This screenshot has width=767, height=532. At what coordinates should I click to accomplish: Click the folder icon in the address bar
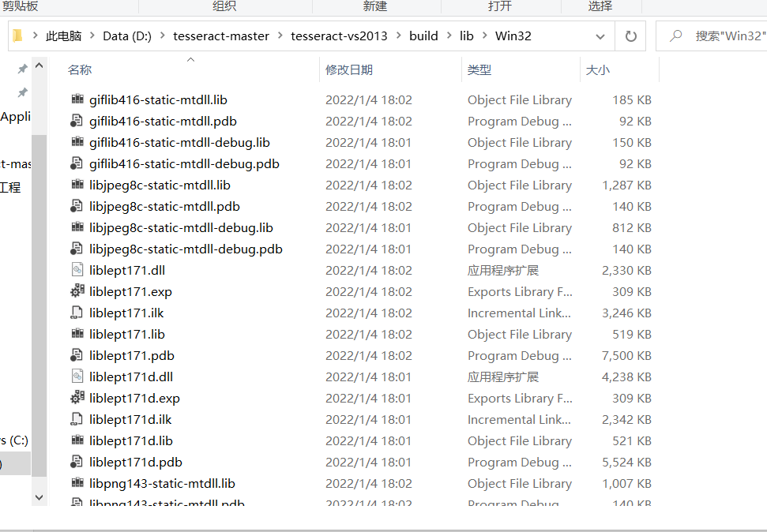17,36
